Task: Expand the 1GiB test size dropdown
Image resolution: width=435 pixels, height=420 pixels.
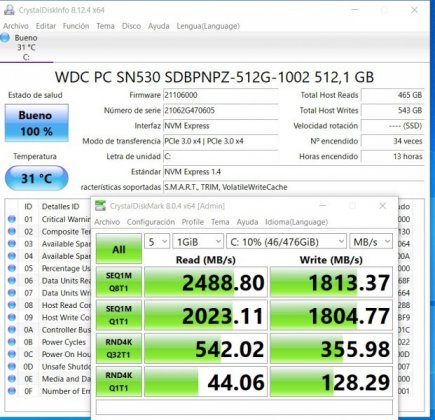Action: (198, 242)
